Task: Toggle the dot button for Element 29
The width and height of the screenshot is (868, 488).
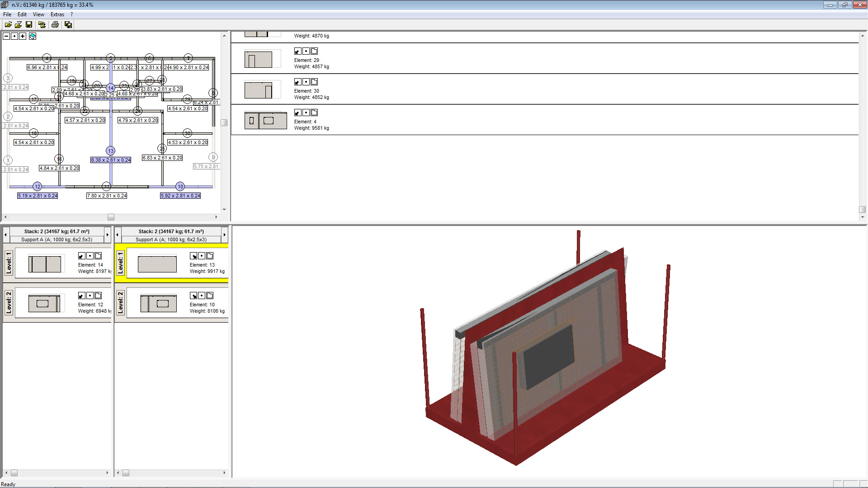Action: [x=306, y=51]
